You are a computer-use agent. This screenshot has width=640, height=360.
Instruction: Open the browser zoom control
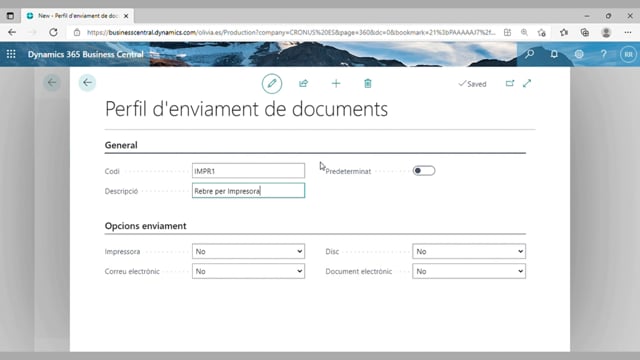524,33
